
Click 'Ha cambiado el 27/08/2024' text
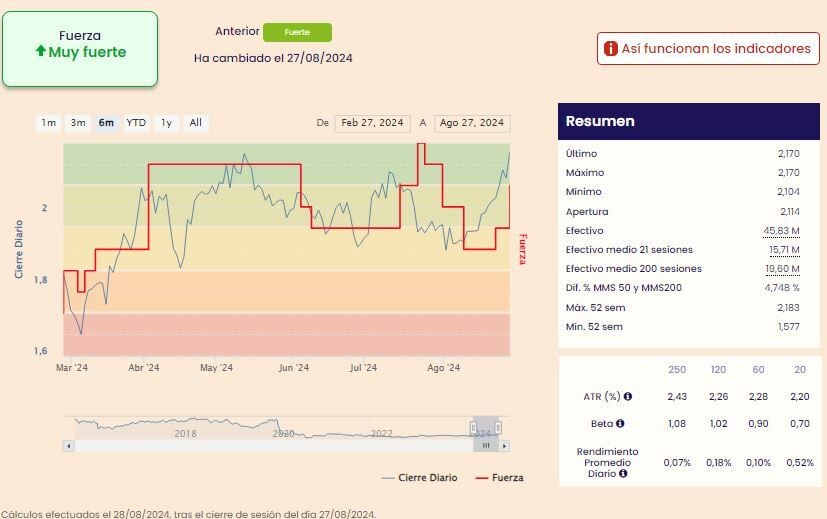point(273,58)
